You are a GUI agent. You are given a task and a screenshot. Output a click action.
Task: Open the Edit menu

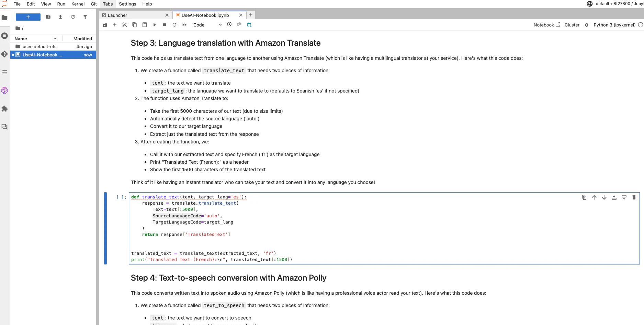click(31, 4)
